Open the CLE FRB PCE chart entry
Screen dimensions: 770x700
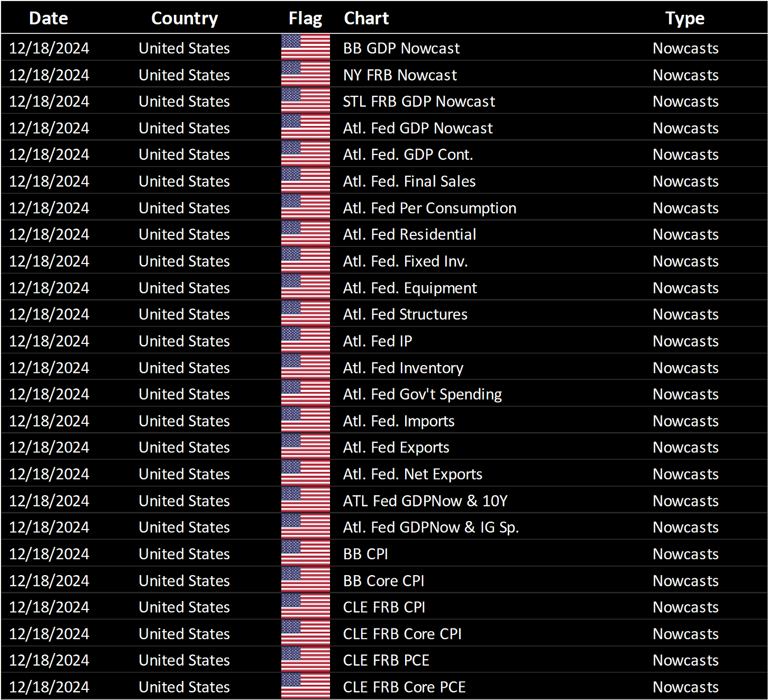click(x=386, y=660)
